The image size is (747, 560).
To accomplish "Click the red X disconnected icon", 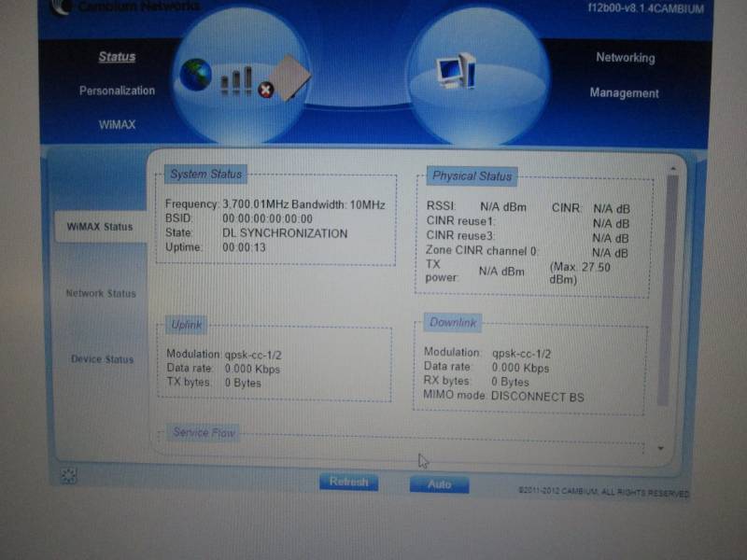I will (x=266, y=90).
